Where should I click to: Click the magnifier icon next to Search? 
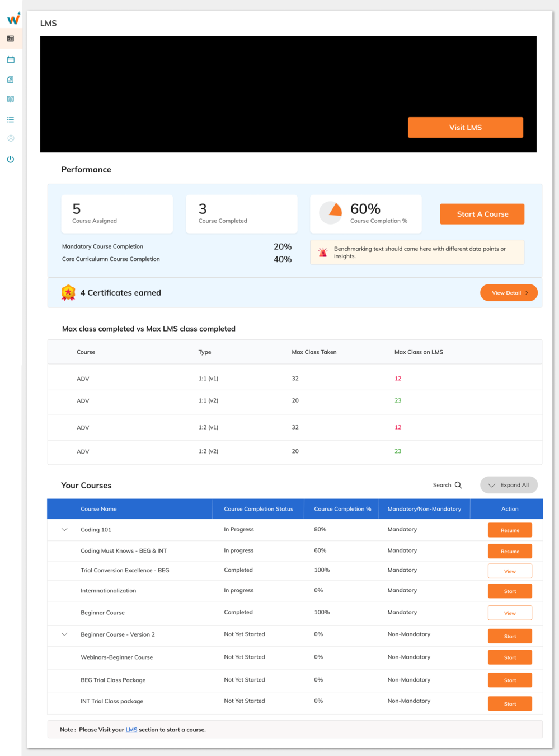tap(458, 485)
